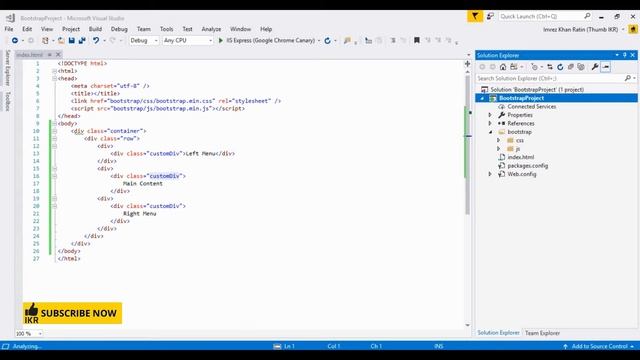Viewport: 640px width, 360px height.
Task: Expand the css folder node
Action: tap(498, 140)
